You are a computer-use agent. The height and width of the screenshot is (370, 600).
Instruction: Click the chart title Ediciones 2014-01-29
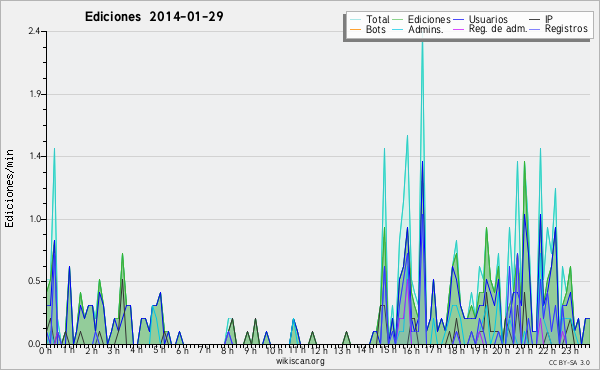[x=154, y=17]
